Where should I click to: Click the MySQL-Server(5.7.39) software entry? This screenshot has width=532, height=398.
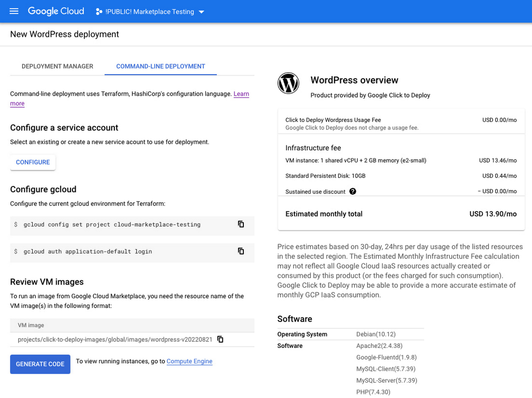387,380
